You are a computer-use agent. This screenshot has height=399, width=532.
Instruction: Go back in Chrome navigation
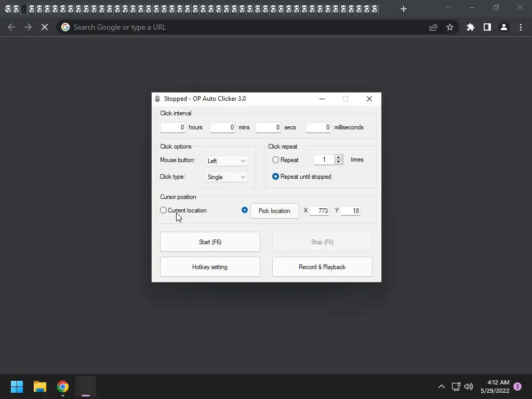[x=11, y=27]
